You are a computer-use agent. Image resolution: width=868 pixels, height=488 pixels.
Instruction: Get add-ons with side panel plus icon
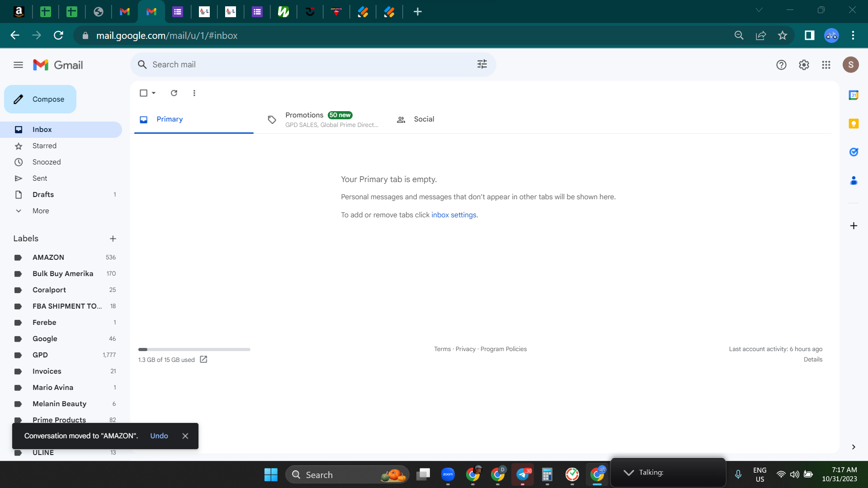854,226
